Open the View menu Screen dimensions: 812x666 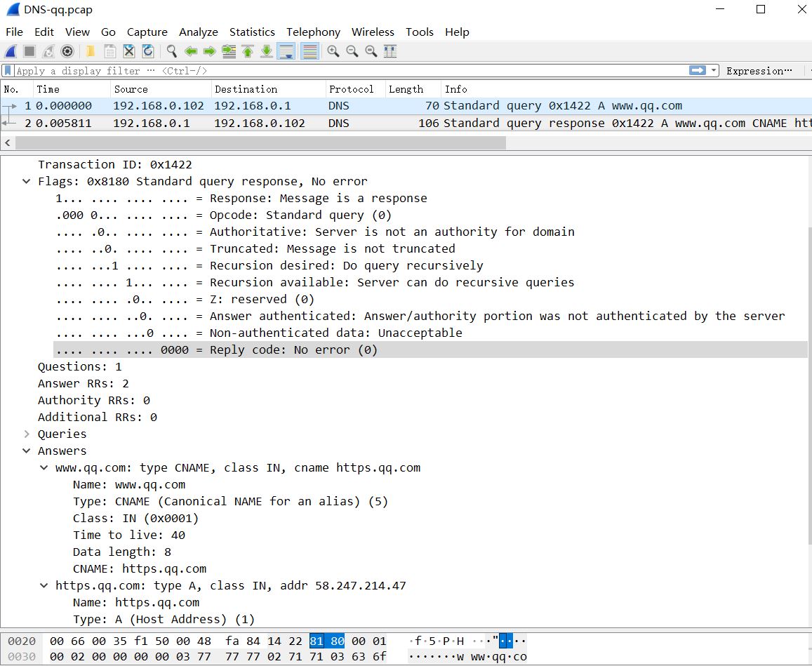tap(77, 32)
